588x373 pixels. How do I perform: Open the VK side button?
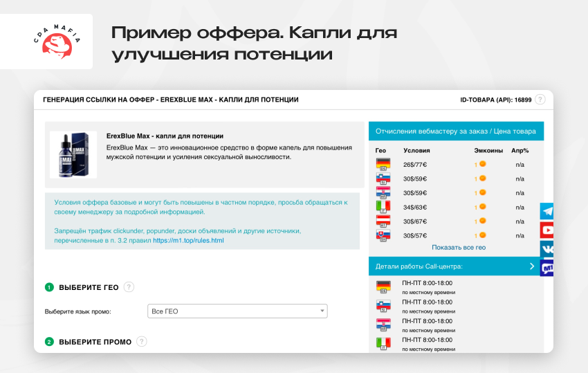546,249
